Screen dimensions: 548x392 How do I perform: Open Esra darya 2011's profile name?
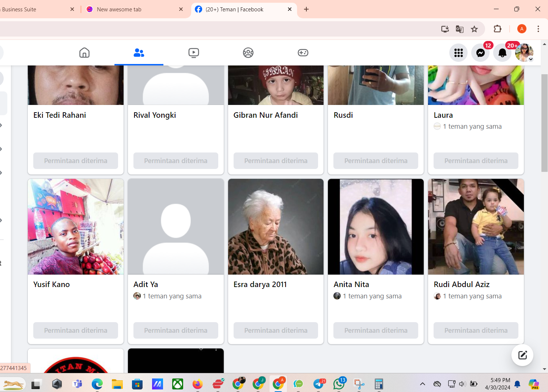[260, 284]
